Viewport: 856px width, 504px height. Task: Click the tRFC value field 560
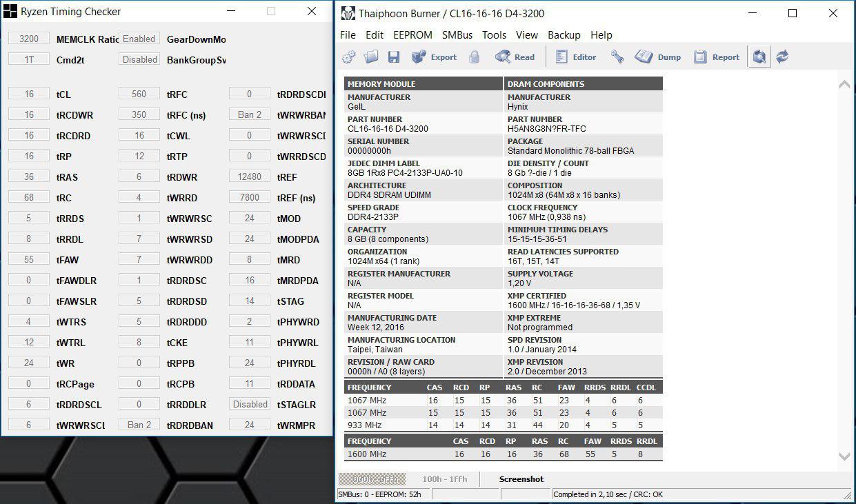coord(139,94)
